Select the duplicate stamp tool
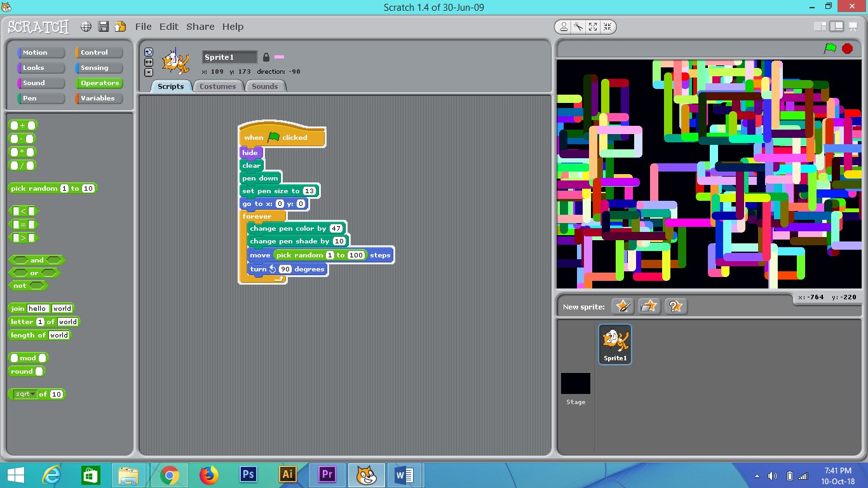 [564, 27]
